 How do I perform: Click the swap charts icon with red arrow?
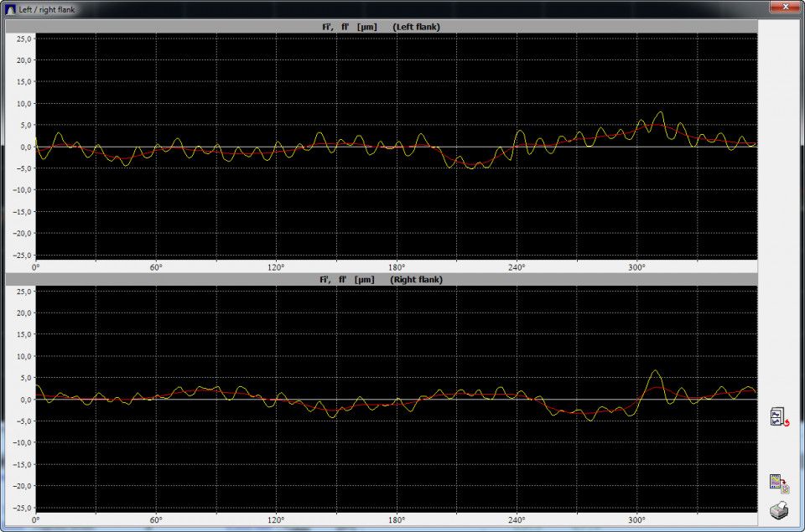[x=779, y=416]
